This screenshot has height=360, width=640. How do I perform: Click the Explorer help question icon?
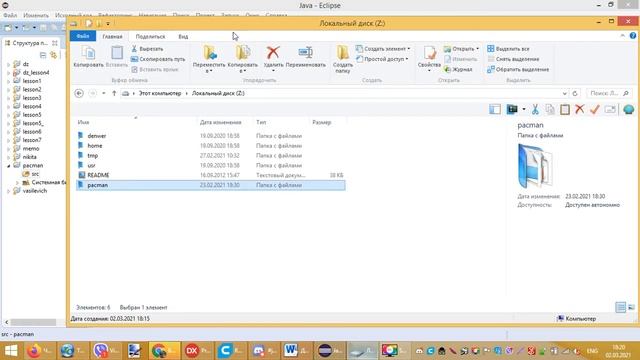(633, 36)
